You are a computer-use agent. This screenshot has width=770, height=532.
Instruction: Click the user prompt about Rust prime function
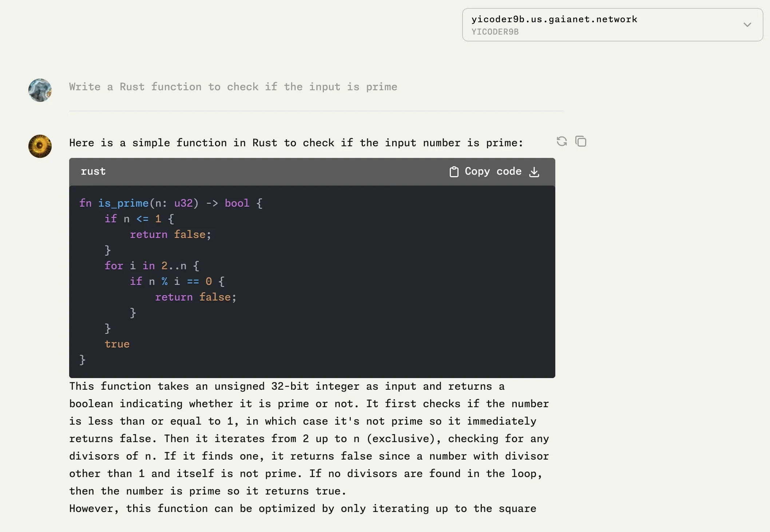[233, 87]
